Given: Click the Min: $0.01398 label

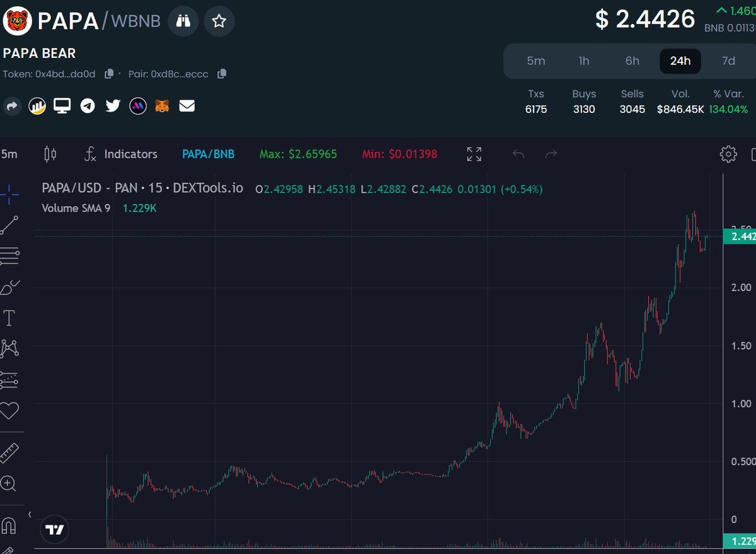Looking at the screenshot, I should pyautogui.click(x=399, y=154).
